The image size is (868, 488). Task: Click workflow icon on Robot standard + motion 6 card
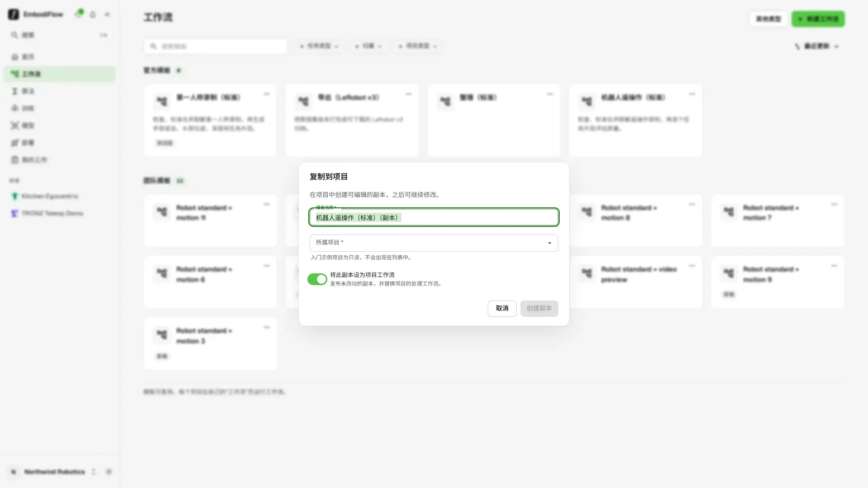click(161, 273)
